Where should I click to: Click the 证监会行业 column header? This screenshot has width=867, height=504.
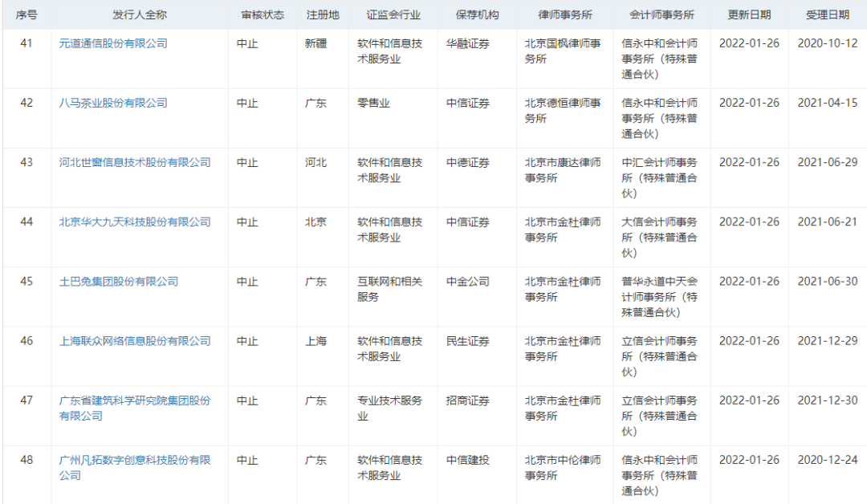pos(393,15)
